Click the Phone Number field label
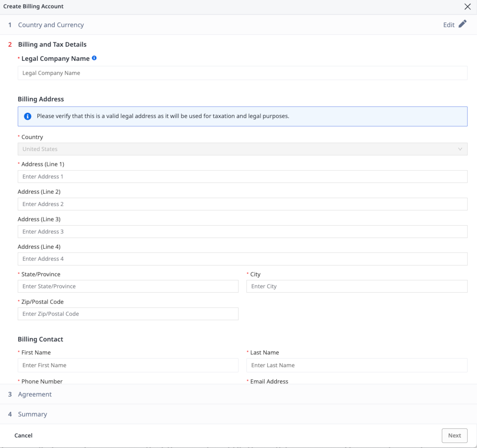 point(42,381)
